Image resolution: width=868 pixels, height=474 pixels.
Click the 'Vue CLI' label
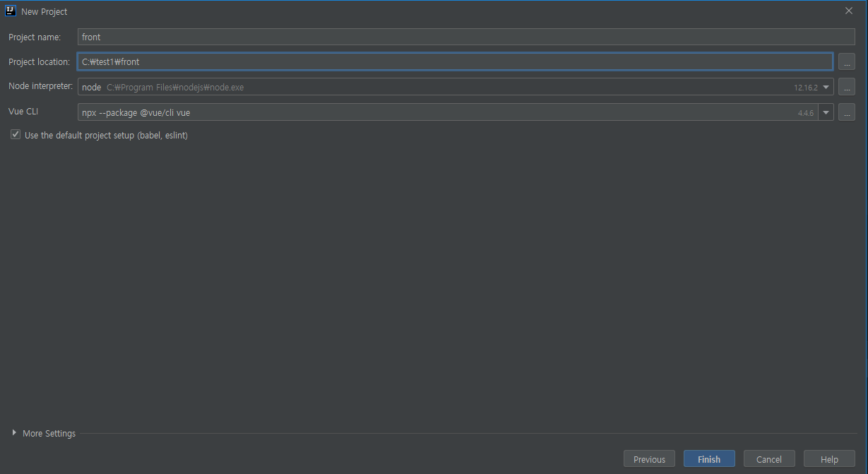click(x=23, y=112)
